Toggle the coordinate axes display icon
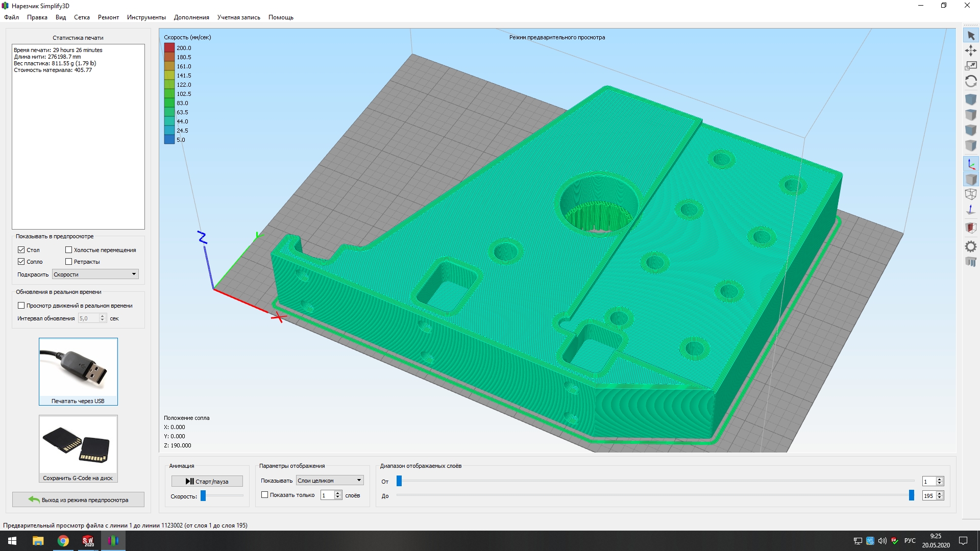 click(971, 164)
